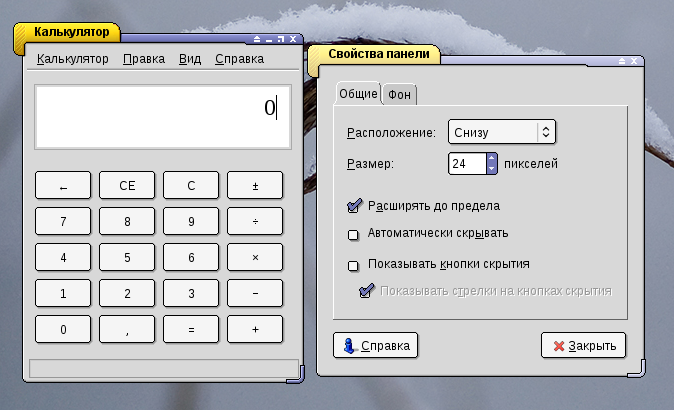Click the digit 8 key
Image resolution: width=674 pixels, height=410 pixels.
pos(127,221)
